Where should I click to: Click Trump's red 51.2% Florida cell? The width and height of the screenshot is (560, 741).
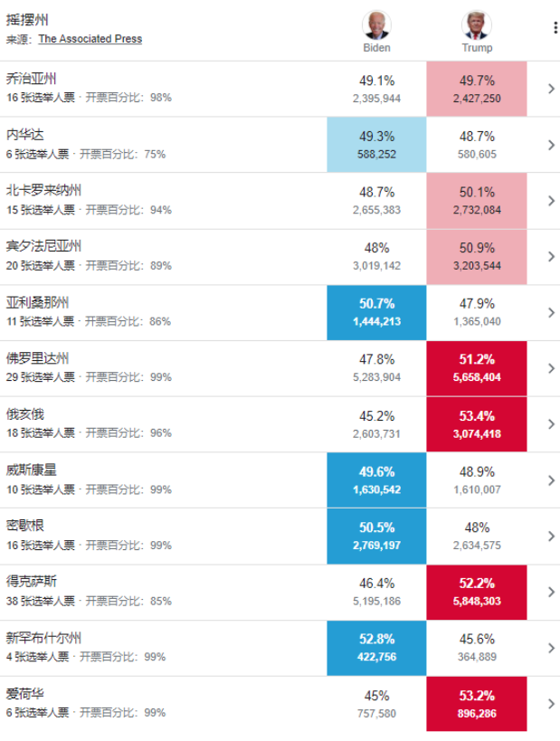(x=477, y=368)
